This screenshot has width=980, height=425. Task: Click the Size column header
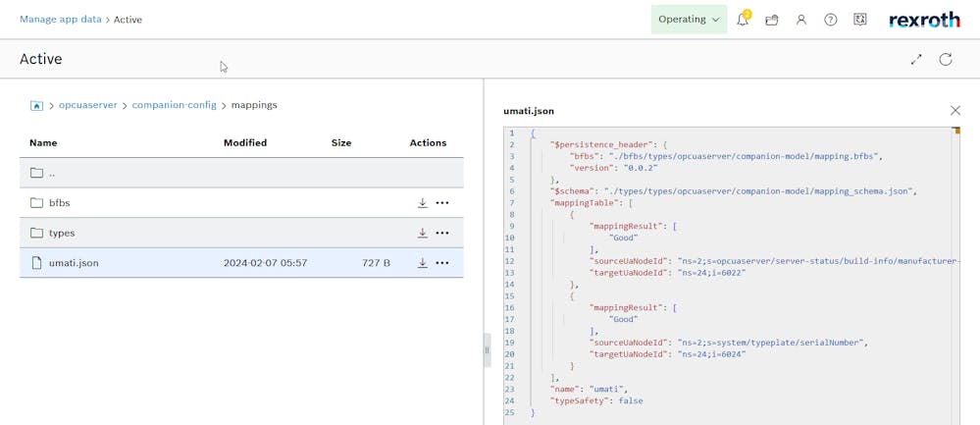[x=341, y=142]
